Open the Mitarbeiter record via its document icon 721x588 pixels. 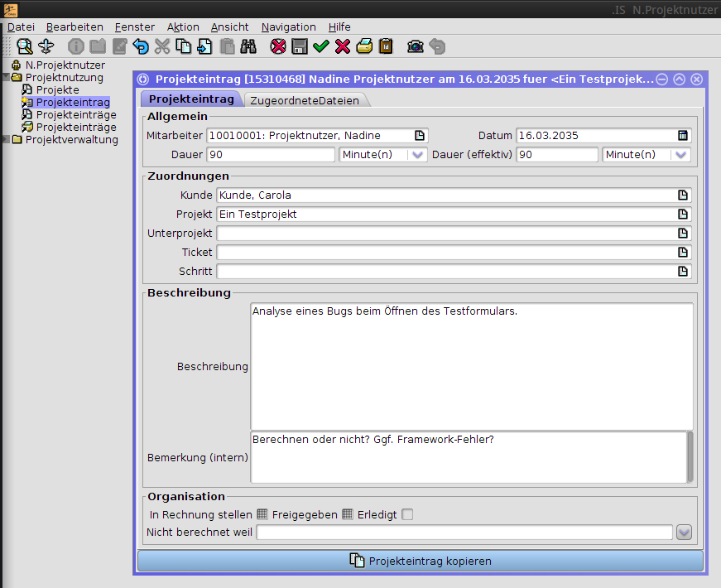tap(421, 135)
